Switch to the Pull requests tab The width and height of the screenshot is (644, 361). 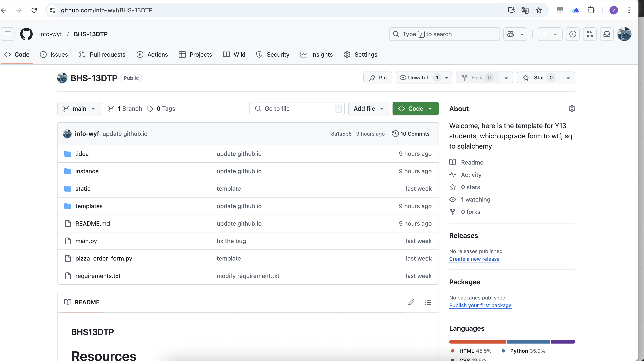[102, 54]
